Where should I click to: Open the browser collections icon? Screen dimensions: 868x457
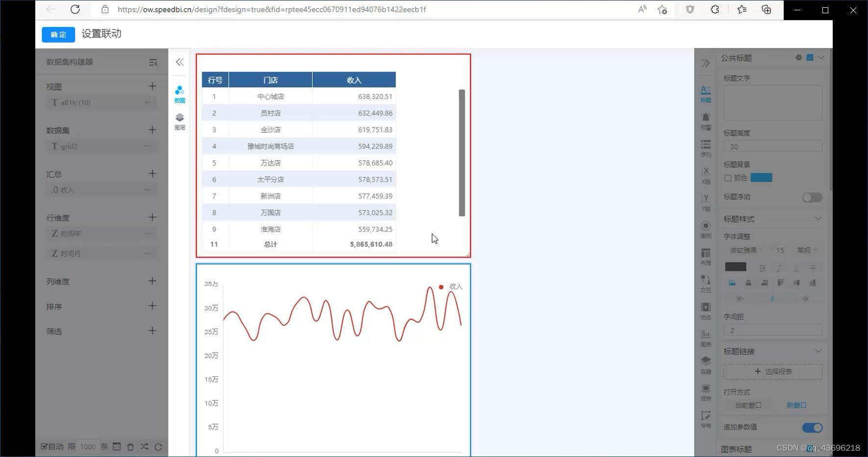(767, 9)
